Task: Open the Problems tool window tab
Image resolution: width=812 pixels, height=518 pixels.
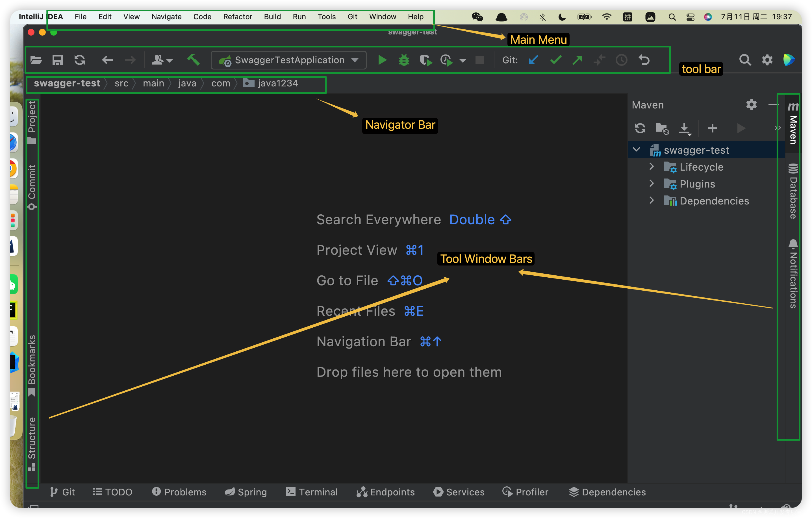Action: pyautogui.click(x=179, y=492)
